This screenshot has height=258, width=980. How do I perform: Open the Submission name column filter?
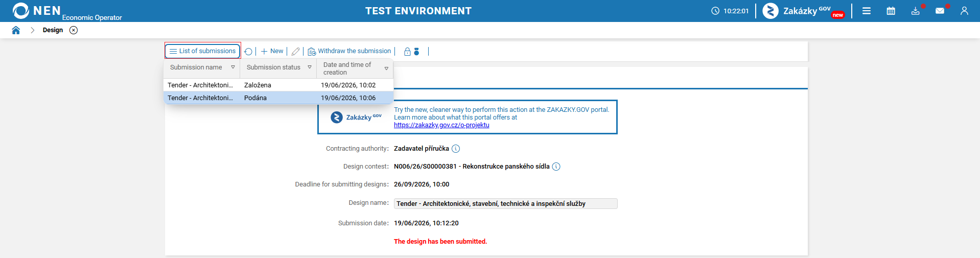coord(233,67)
